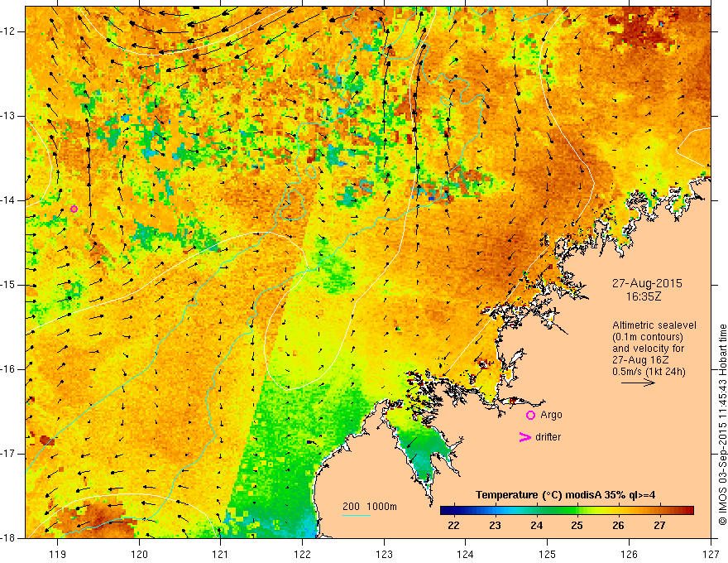Click the cyan 200 1000m contour legend line
This screenshot has width=728, height=563.
357,515
